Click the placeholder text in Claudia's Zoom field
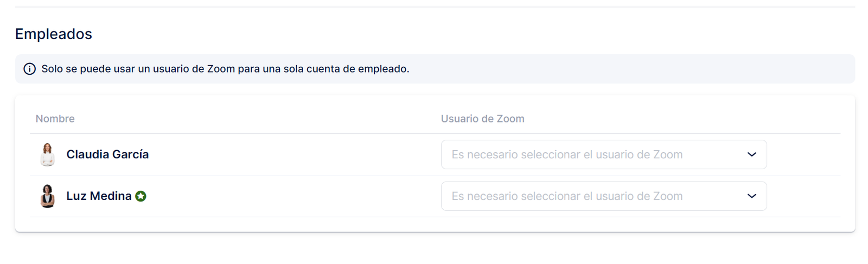Image resolution: width=868 pixels, height=264 pixels. click(567, 154)
